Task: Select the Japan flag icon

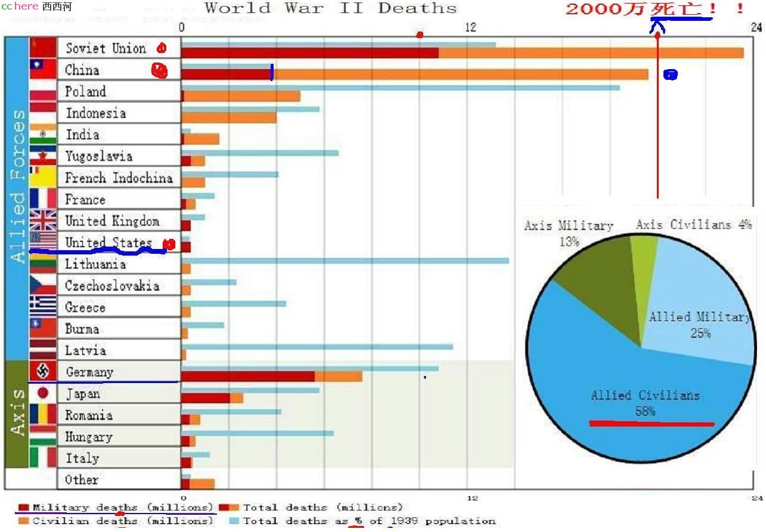Action: [x=43, y=393]
